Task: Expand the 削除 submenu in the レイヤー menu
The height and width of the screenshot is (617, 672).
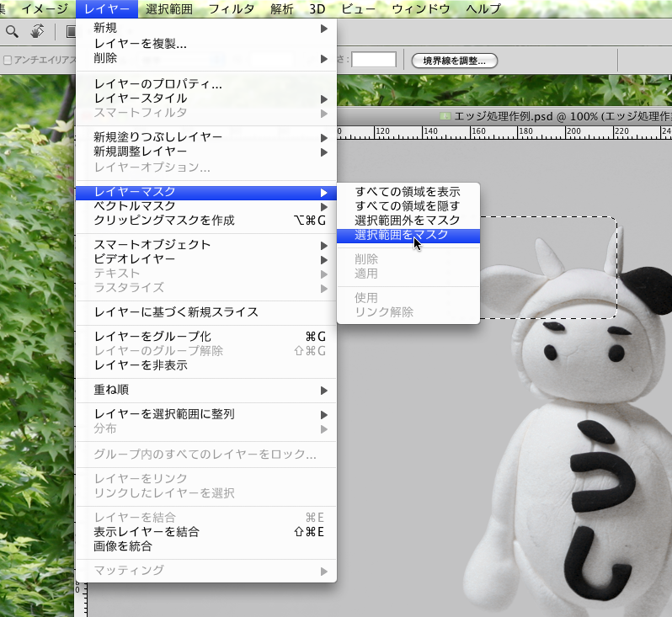Action: tap(206, 58)
